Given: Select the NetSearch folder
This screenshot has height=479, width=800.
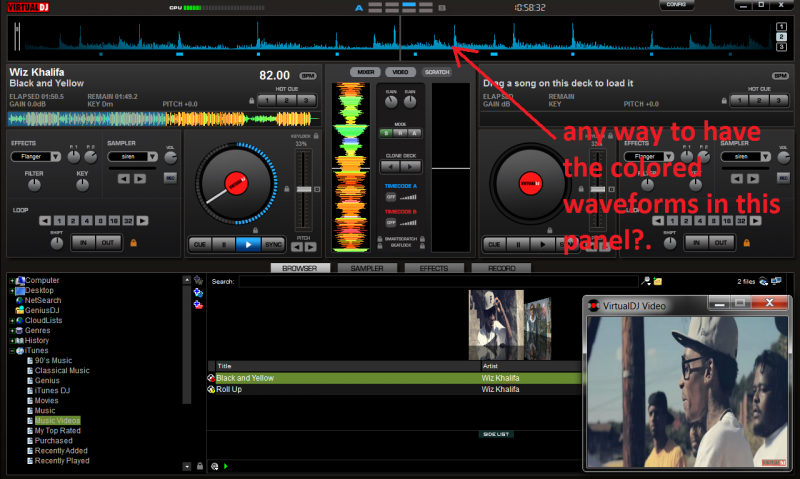Looking at the screenshot, I should (43, 300).
